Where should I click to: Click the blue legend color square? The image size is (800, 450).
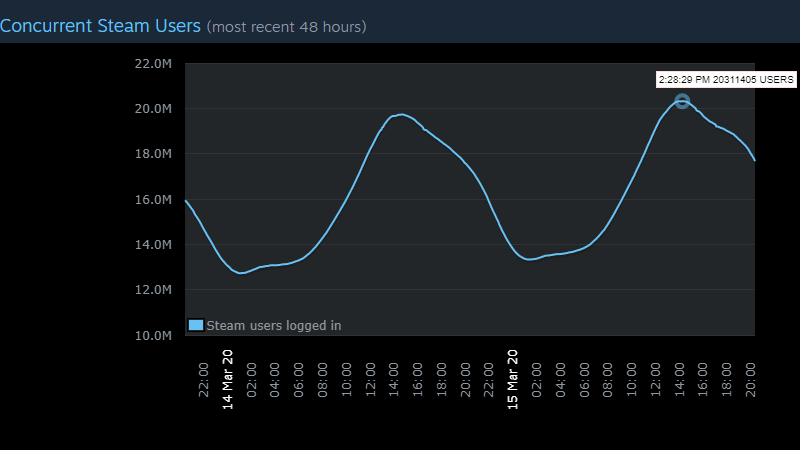click(x=196, y=325)
